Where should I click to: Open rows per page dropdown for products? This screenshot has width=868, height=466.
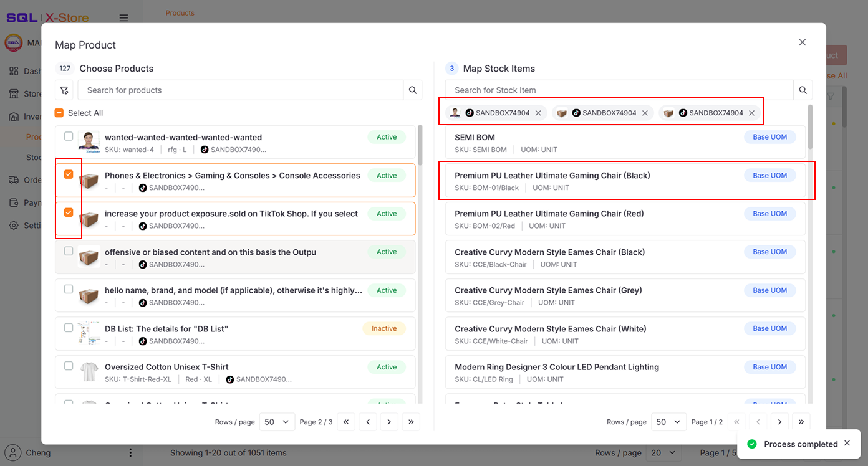[277, 422]
